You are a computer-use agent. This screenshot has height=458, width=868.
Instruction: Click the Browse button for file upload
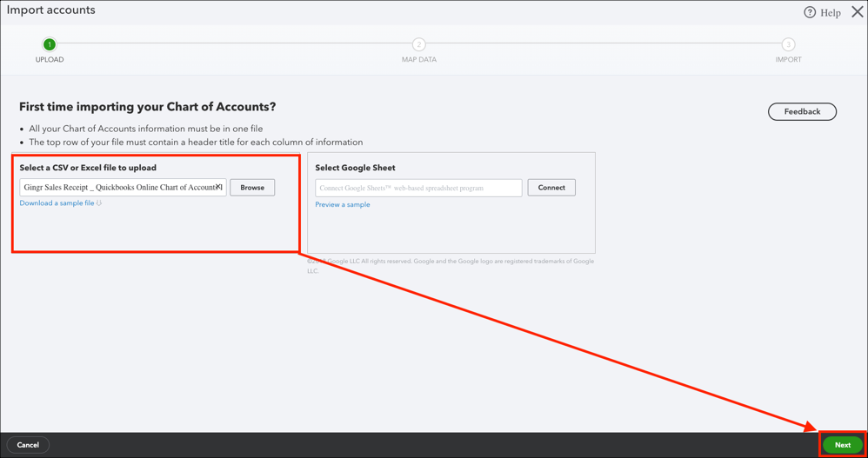(252, 188)
